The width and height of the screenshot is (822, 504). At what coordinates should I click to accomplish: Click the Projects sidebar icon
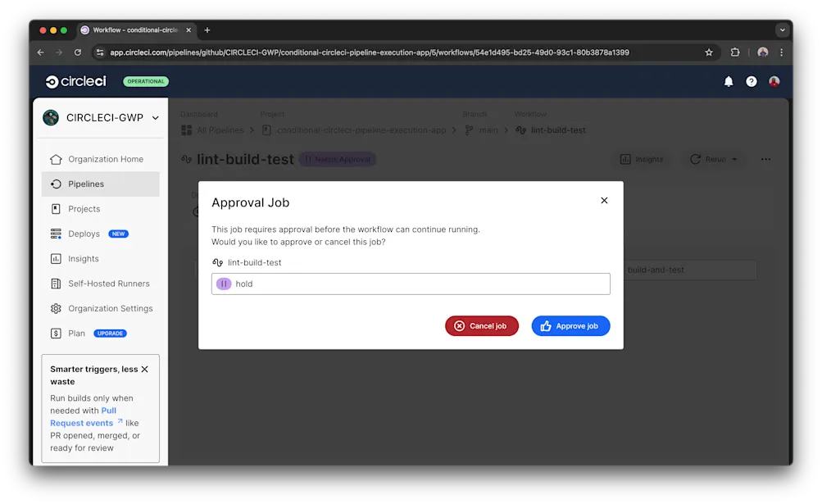(56, 209)
